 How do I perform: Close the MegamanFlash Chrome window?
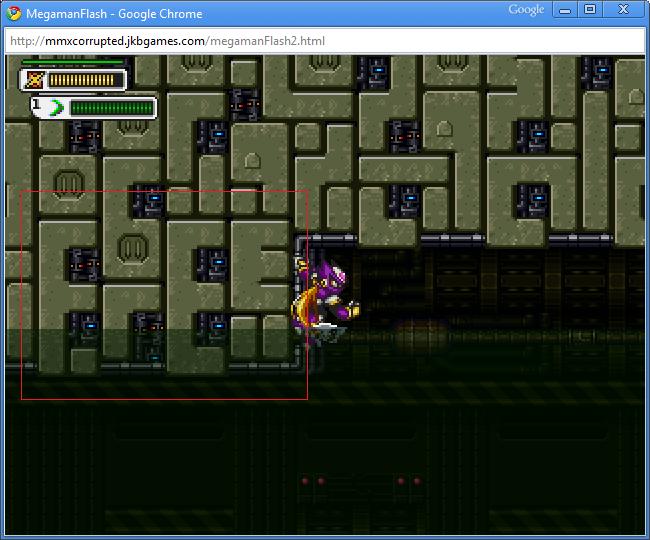(x=623, y=10)
